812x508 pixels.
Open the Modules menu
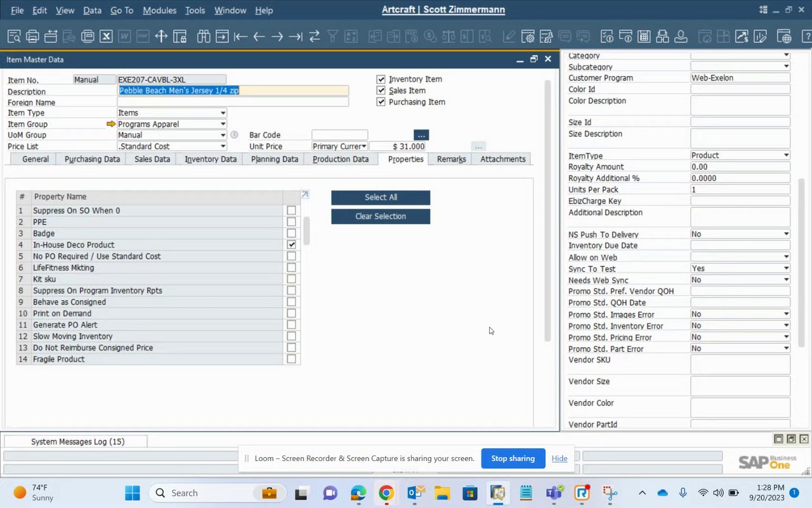[160, 10]
